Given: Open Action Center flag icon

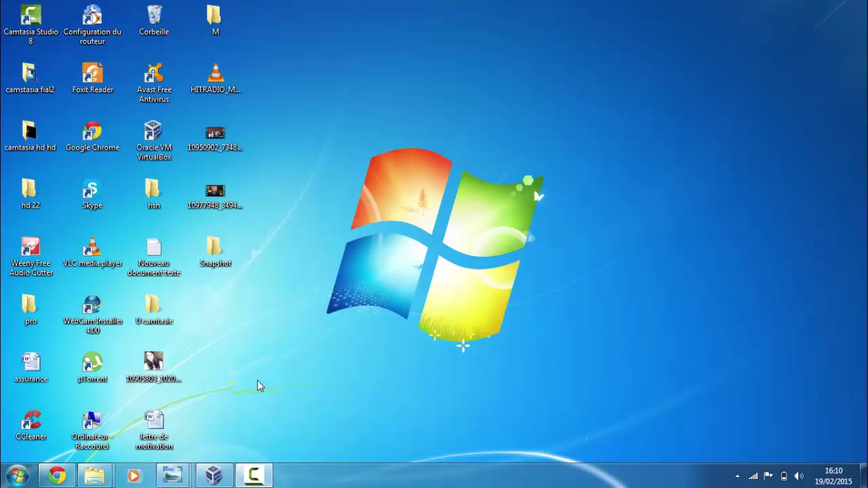Looking at the screenshot, I should 768,476.
